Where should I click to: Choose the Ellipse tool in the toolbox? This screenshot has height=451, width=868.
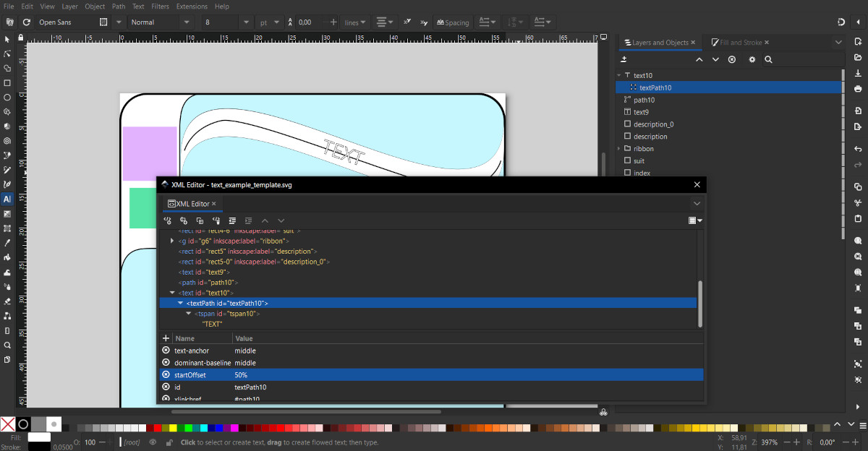point(7,97)
